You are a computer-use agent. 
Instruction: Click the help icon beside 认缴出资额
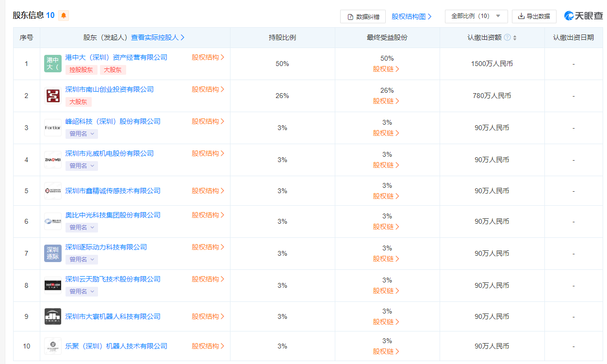507,37
